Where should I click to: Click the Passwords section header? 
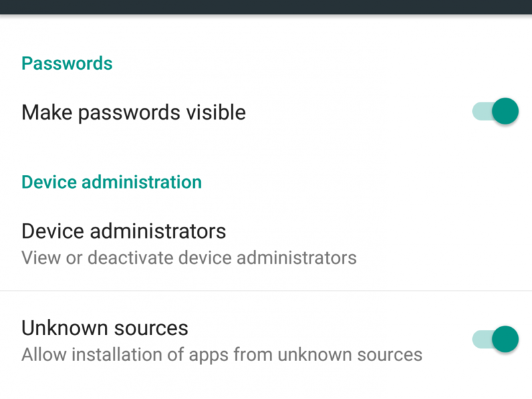pos(66,64)
